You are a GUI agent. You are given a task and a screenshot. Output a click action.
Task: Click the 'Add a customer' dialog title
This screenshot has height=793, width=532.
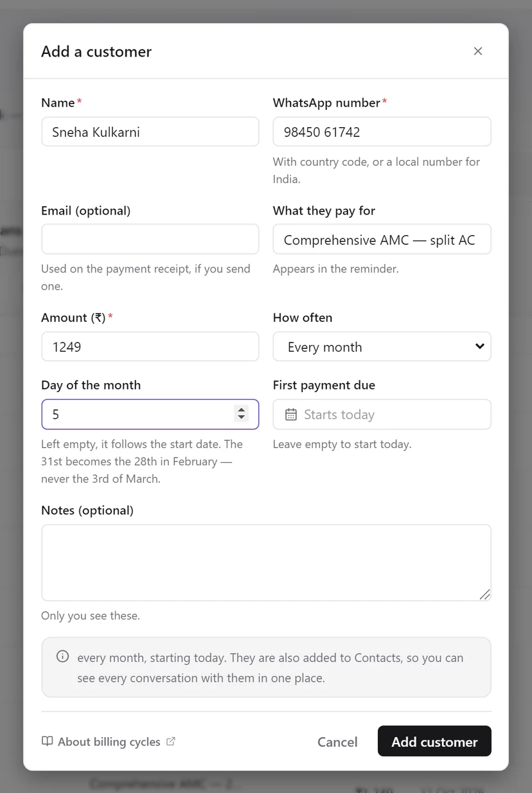[96, 51]
